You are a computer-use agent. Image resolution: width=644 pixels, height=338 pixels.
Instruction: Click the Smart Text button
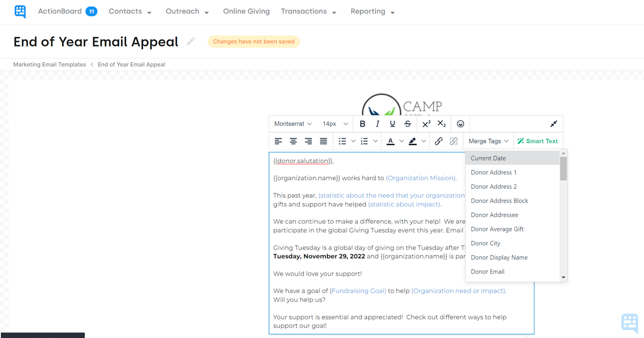(538, 141)
